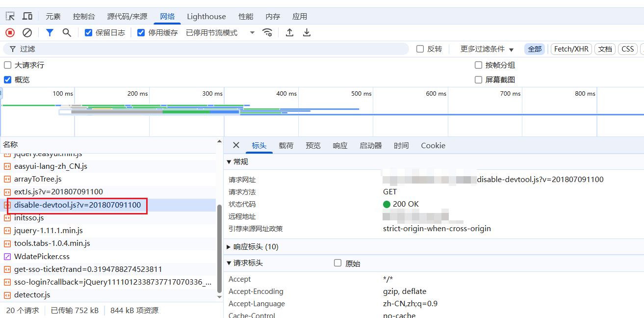Open network search with magnifier icon

coord(67,32)
